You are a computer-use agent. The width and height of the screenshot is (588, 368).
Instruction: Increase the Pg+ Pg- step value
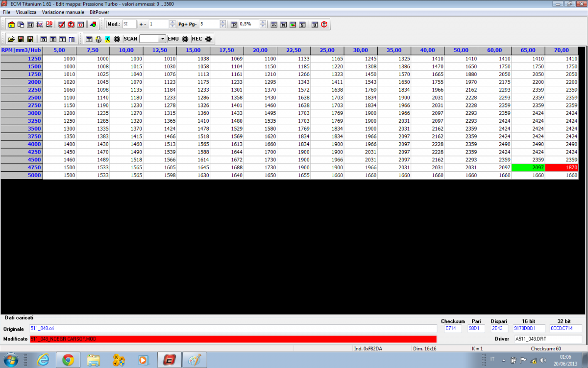223,22
